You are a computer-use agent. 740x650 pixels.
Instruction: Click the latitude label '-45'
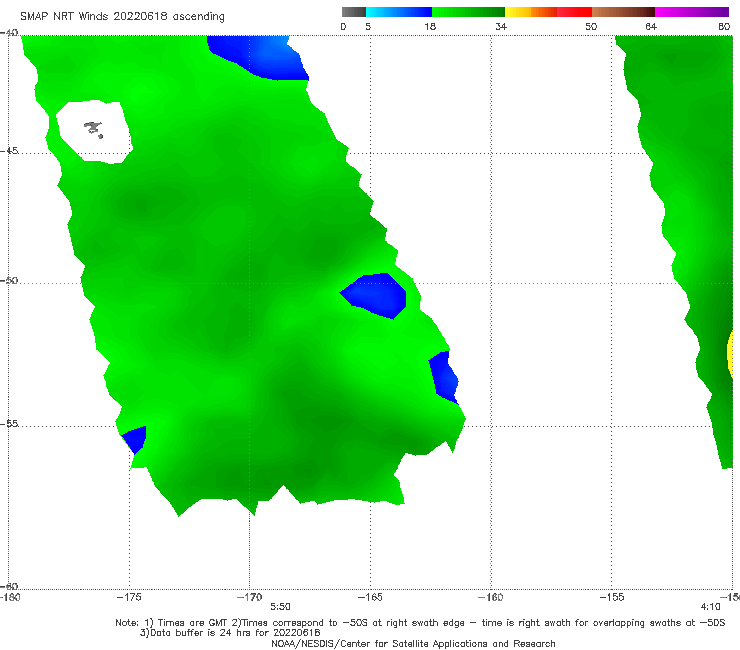[x=9, y=151]
